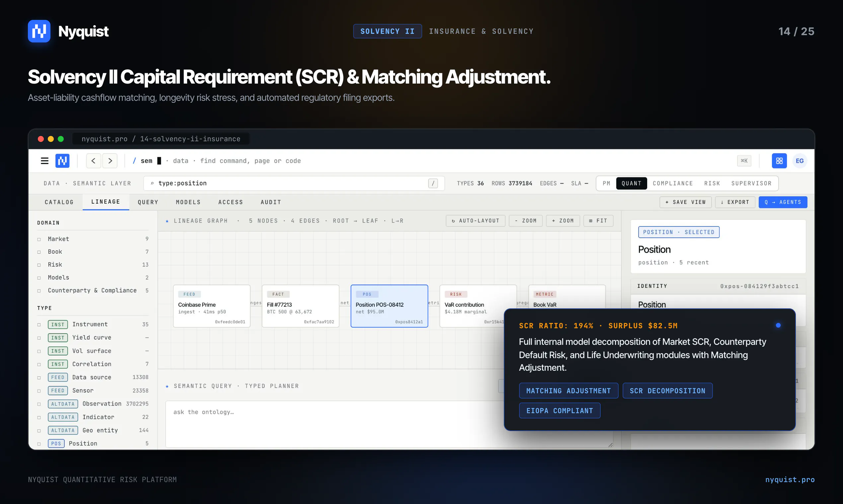Select the Coinbase Prime feed node
The width and height of the screenshot is (843, 504).
pyautogui.click(x=212, y=306)
